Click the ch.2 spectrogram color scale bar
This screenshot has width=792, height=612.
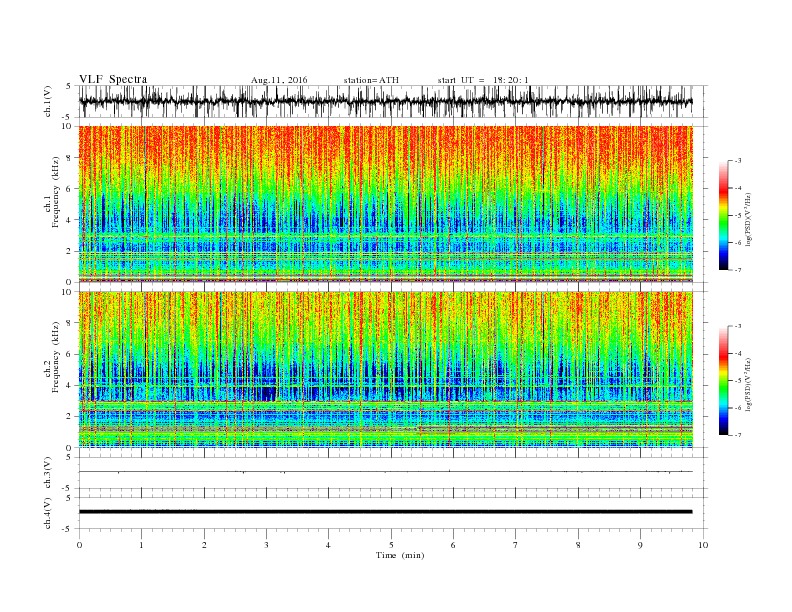point(723,381)
